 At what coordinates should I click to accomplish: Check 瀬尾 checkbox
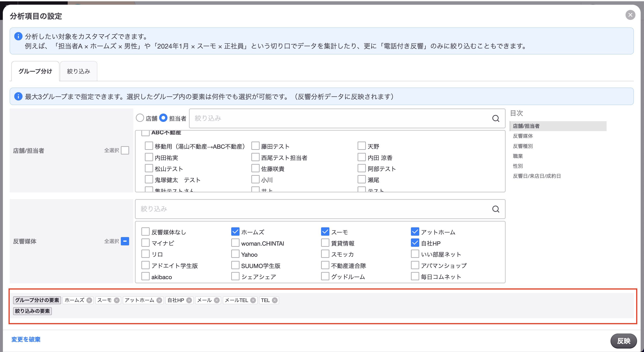pos(361,179)
